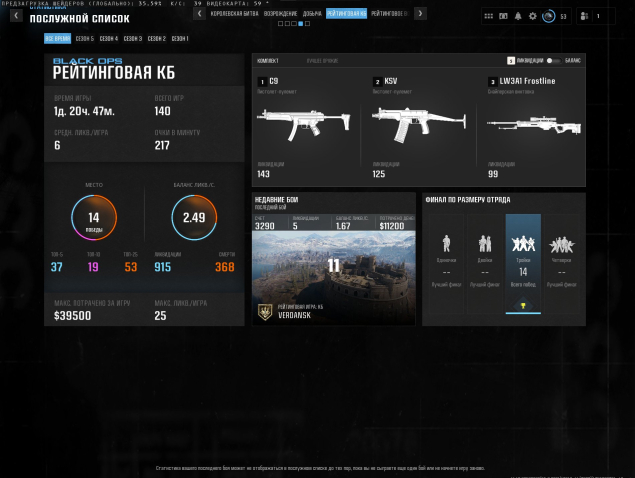Select the third page indicator square
The width and height of the screenshot is (635, 478).
(294, 23)
